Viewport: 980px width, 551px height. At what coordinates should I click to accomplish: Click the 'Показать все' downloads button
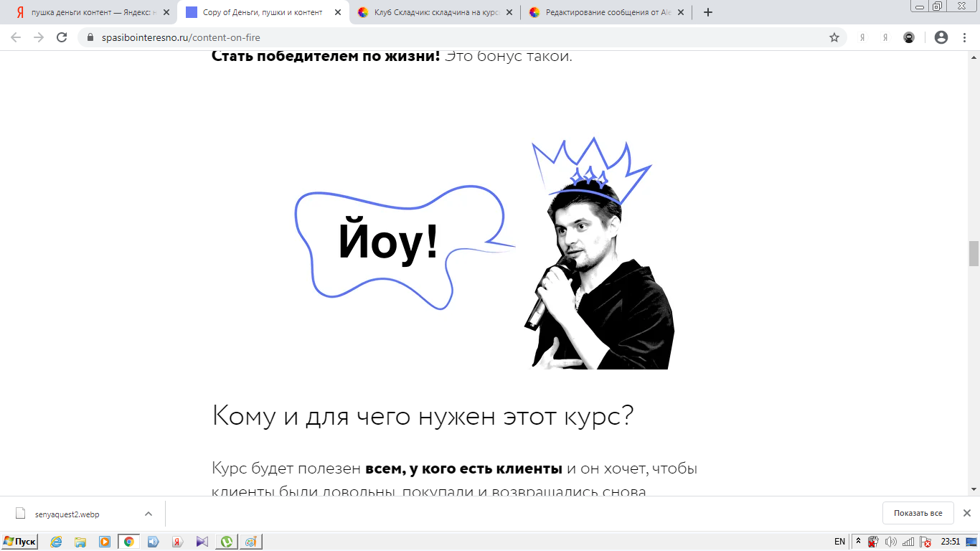(x=918, y=514)
